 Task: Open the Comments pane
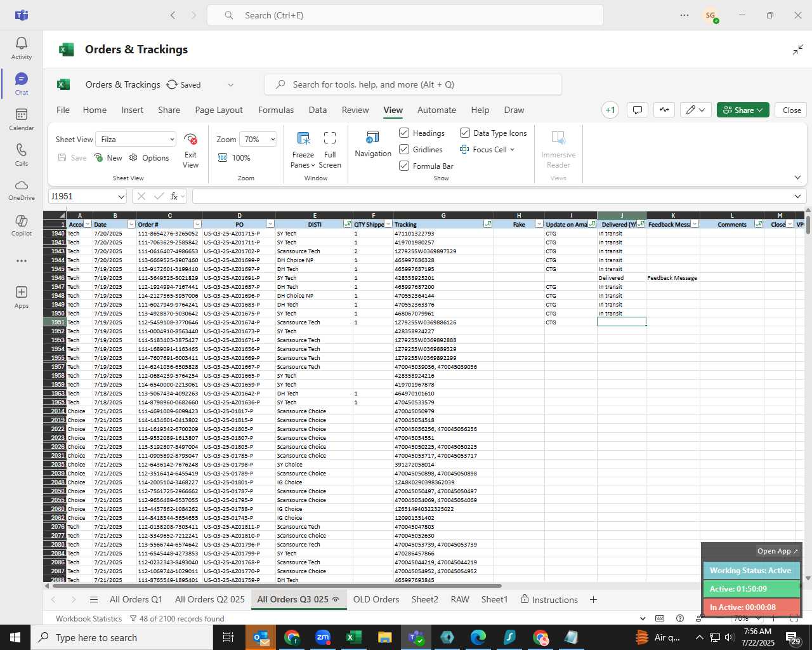638,110
